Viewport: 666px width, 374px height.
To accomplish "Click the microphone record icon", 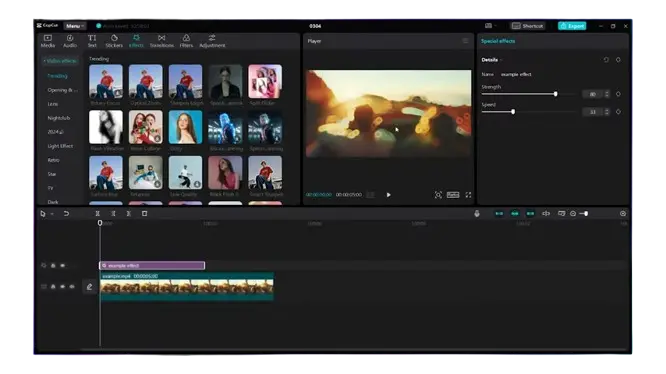I will click(x=477, y=214).
